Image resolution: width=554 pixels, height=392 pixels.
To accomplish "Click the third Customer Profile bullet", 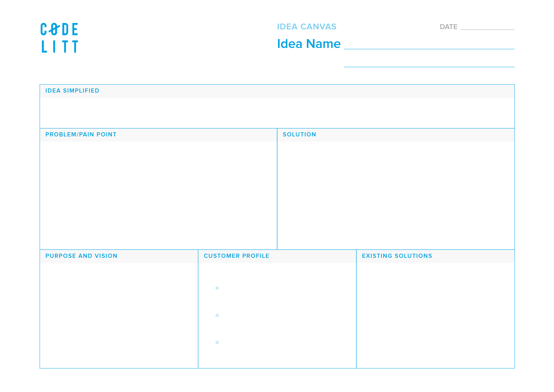I will pyautogui.click(x=217, y=342).
